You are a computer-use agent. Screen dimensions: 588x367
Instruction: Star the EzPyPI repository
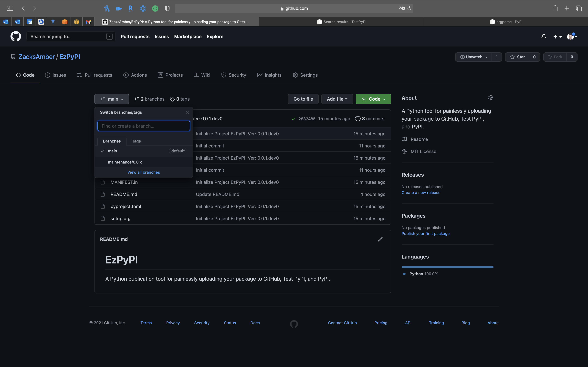tap(517, 57)
